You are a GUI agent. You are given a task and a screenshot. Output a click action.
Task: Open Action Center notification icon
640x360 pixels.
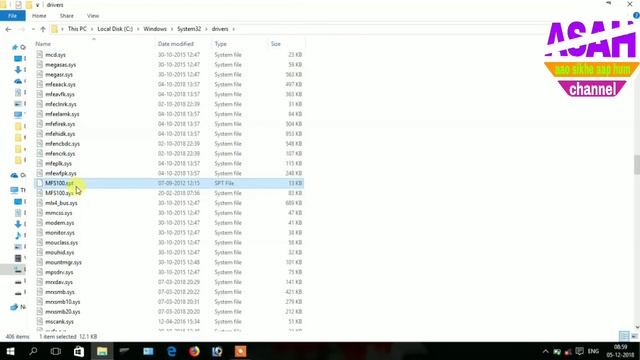tap(579, 351)
